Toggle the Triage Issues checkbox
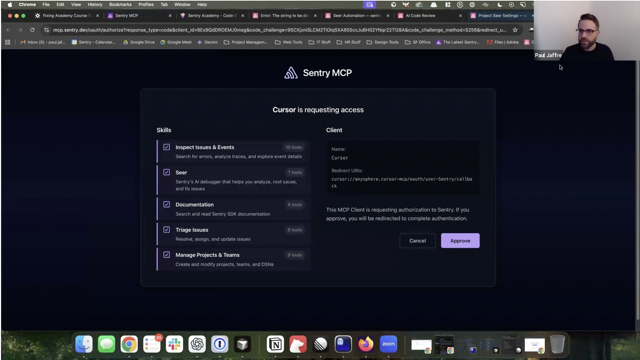The height and width of the screenshot is (360, 640). 167,230
